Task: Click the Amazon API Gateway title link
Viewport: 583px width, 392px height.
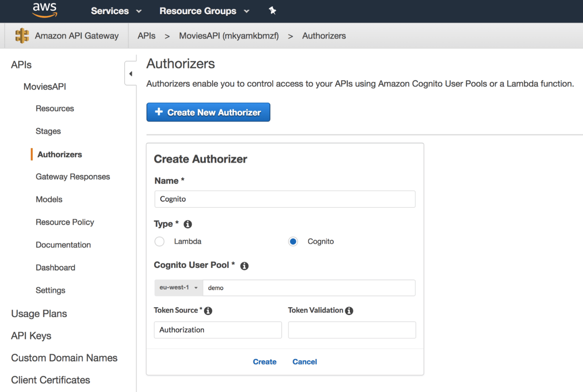Action: click(76, 36)
